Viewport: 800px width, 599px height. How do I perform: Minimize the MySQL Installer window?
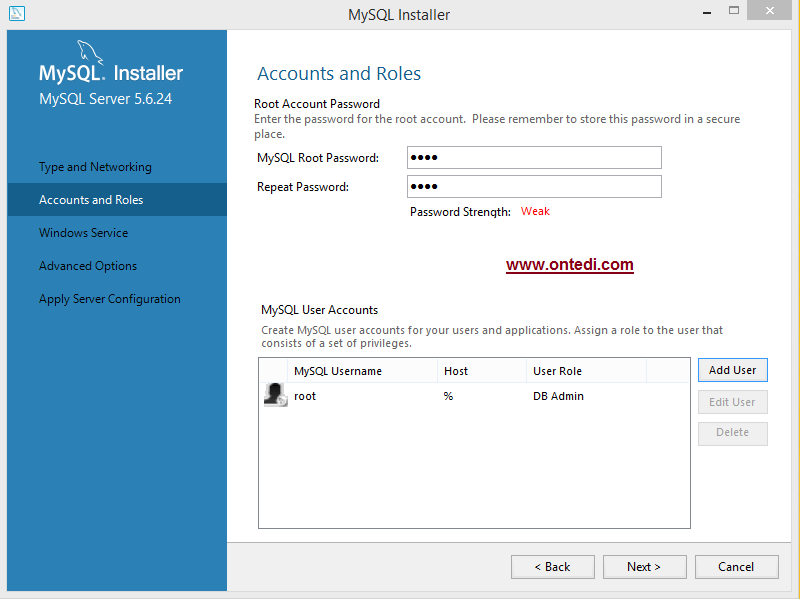click(707, 11)
